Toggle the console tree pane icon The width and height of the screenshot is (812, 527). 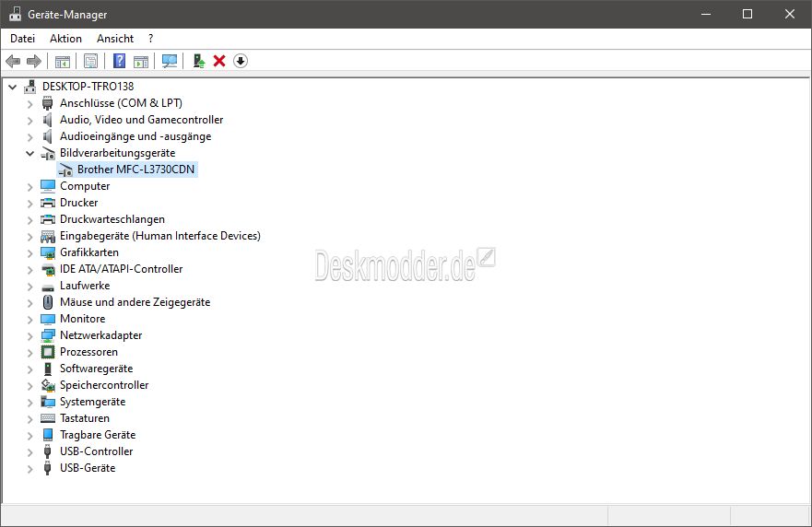[x=62, y=61]
